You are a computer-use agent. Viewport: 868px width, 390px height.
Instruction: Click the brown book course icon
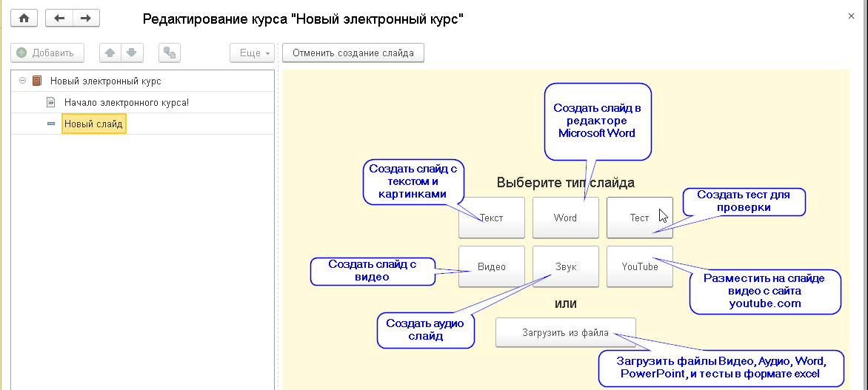(x=37, y=81)
